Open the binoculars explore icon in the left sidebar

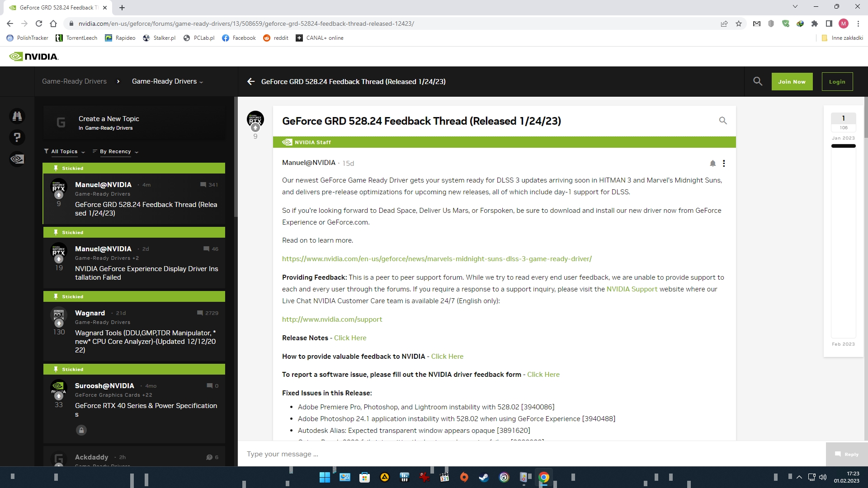[17, 116]
